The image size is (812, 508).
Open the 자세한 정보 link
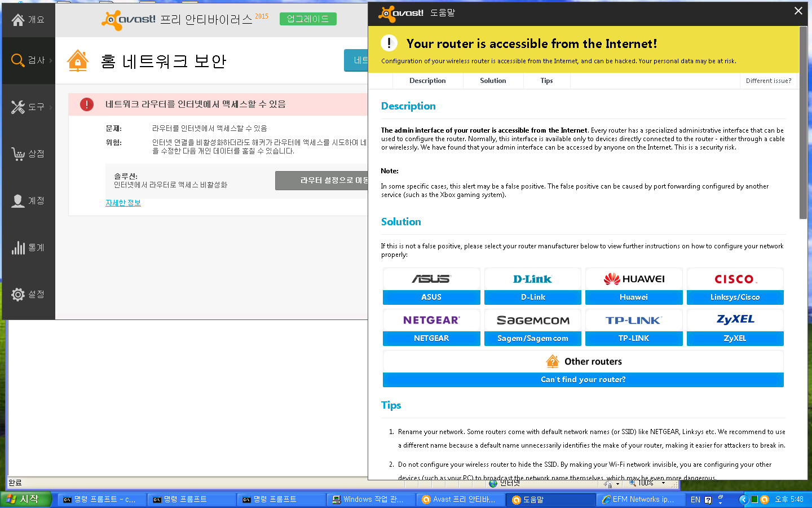click(123, 203)
